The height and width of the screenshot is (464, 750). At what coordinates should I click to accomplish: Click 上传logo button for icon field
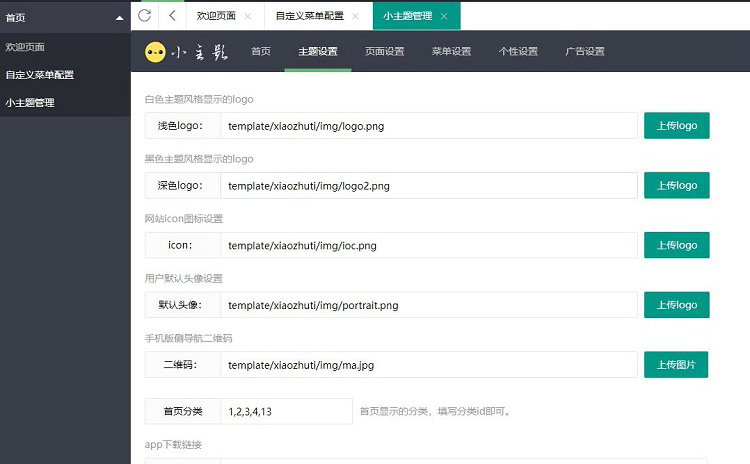(676, 245)
